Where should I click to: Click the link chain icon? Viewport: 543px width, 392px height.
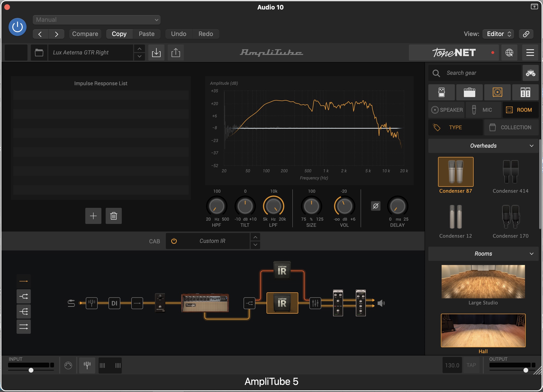(526, 34)
